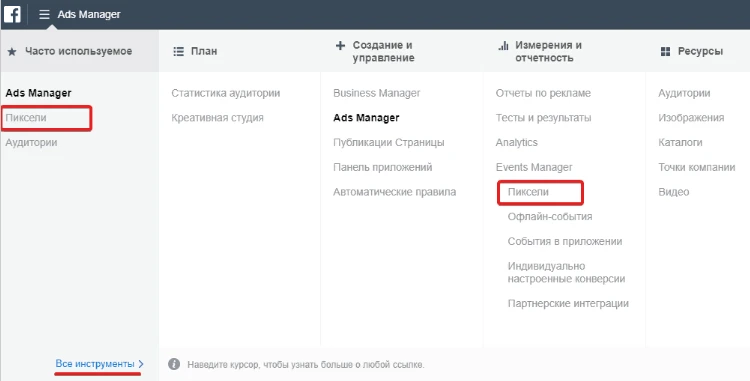Click the plus icon beside Создание и управление
Image resolution: width=750 pixels, height=381 pixels.
click(340, 45)
